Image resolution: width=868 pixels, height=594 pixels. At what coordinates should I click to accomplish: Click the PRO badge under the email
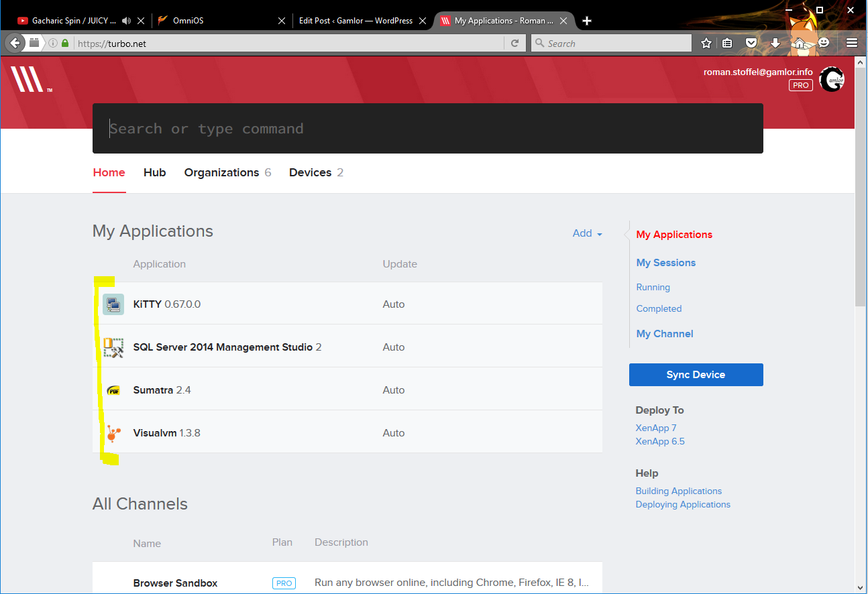click(801, 85)
